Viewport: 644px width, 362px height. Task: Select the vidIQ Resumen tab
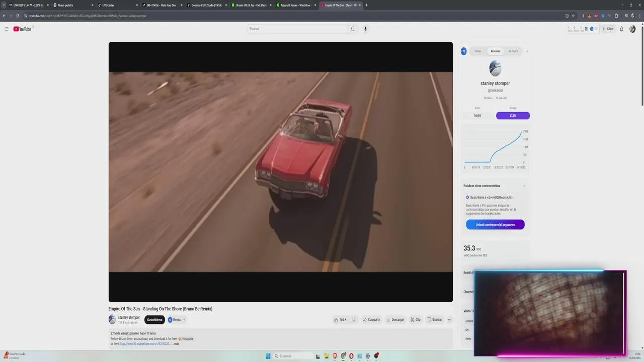(496, 51)
